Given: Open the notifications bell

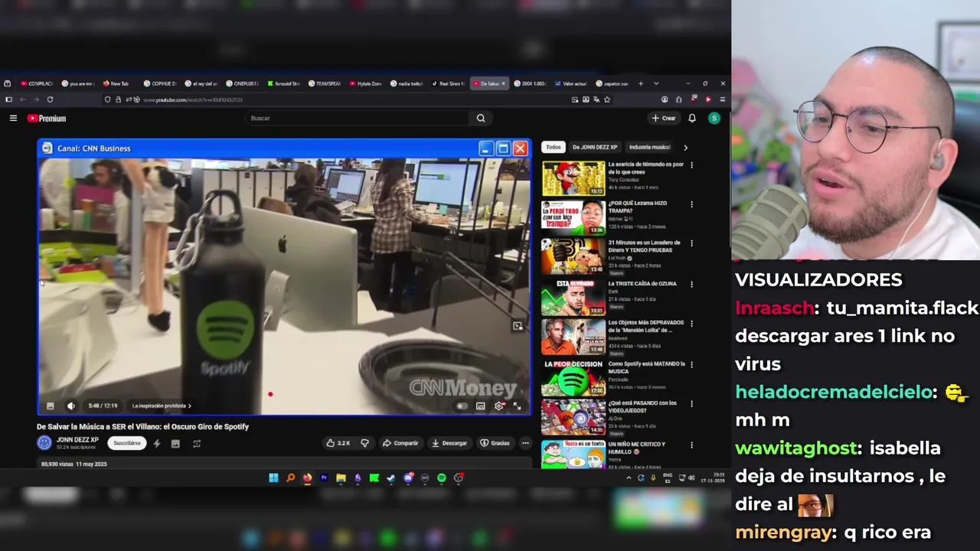Looking at the screenshot, I should pyautogui.click(x=692, y=118).
